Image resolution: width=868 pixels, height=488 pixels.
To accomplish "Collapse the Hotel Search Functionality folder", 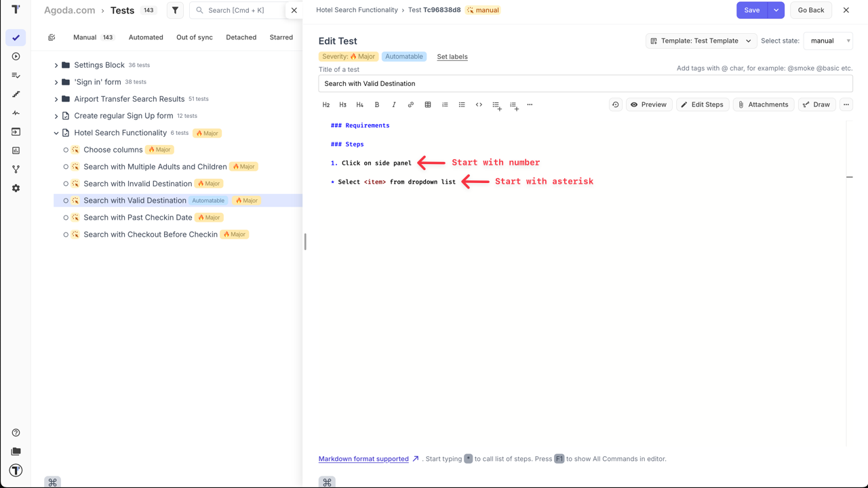I will pyautogui.click(x=57, y=133).
